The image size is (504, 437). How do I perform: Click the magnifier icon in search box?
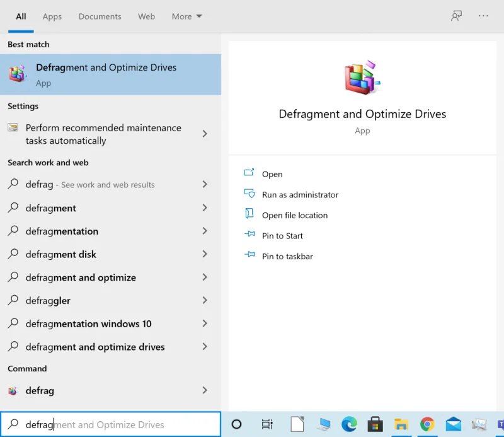coord(13,424)
